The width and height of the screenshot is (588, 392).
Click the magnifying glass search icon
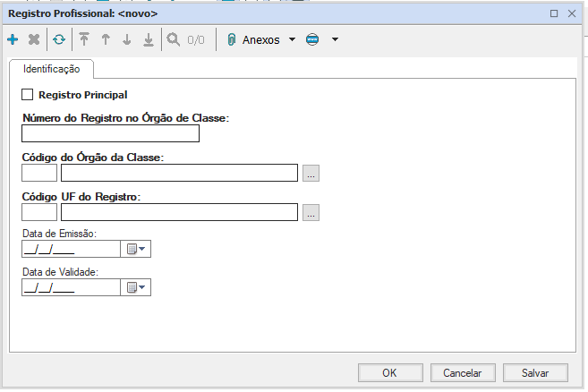coord(173,40)
